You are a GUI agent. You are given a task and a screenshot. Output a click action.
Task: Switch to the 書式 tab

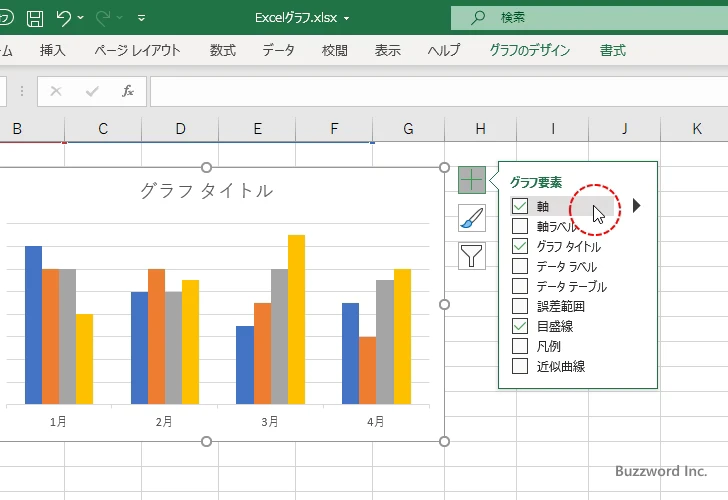pyautogui.click(x=613, y=50)
